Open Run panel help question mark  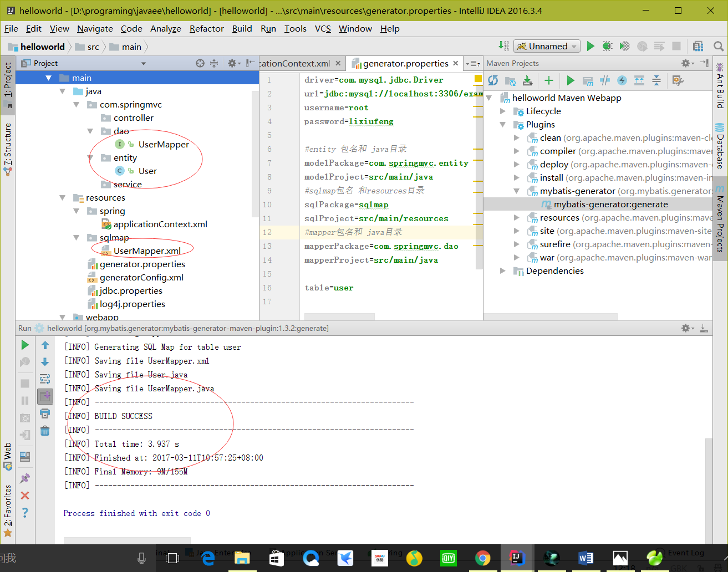click(25, 513)
